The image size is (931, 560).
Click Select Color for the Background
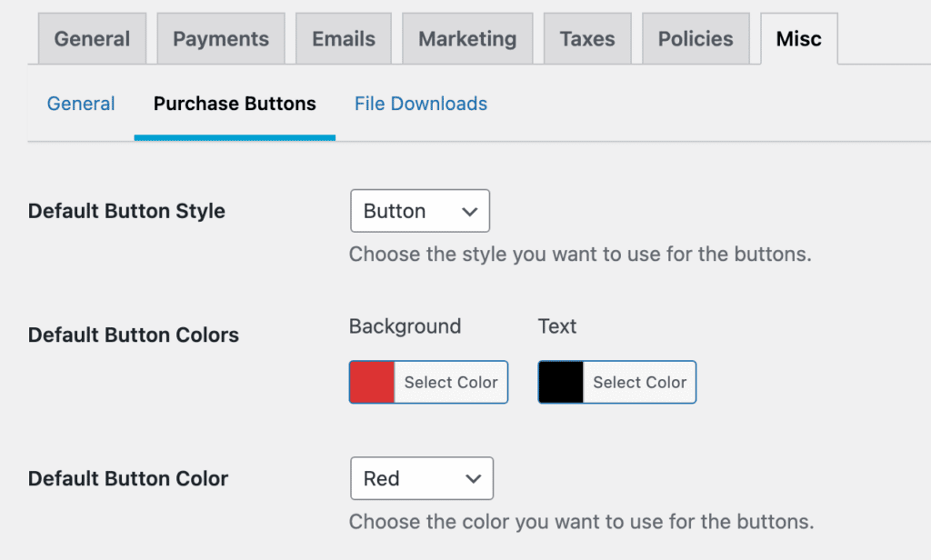[451, 382]
